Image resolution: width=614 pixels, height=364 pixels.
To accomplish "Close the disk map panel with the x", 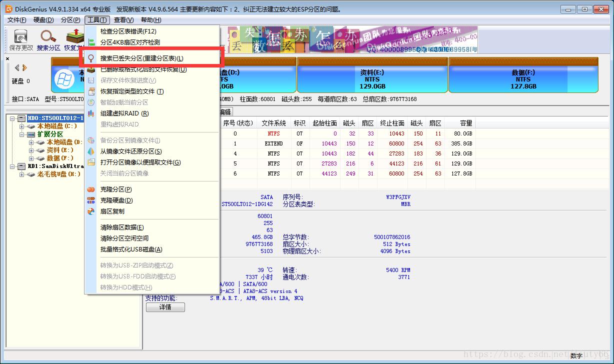I will click(7, 58).
